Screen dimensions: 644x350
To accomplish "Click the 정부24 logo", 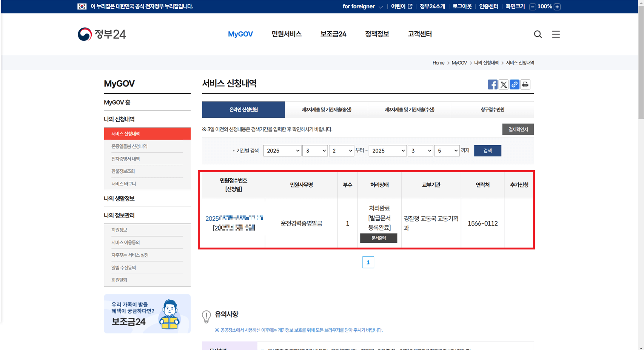I will point(102,34).
